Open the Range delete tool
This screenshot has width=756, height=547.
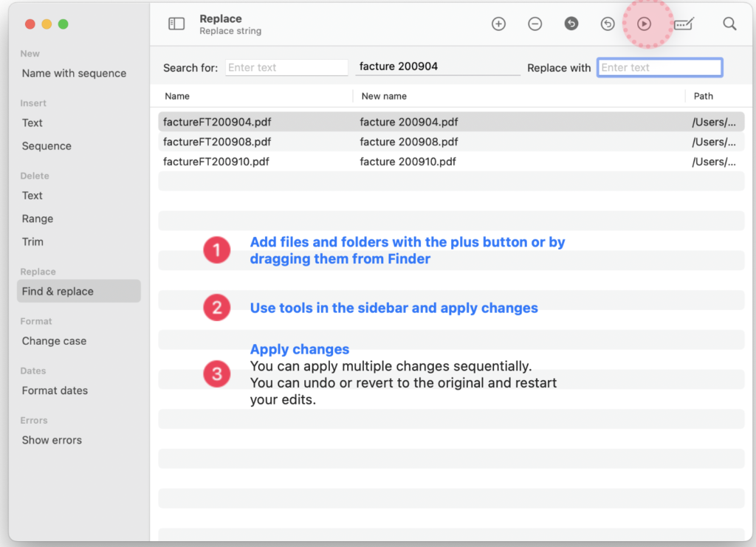coord(38,219)
